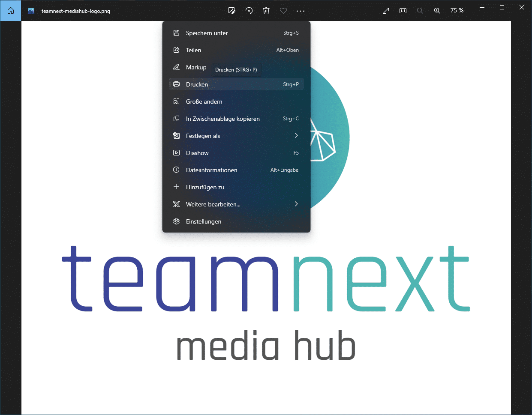Expand the Weitere bearbeiten submenu arrow
The height and width of the screenshot is (415, 532).
coord(296,204)
